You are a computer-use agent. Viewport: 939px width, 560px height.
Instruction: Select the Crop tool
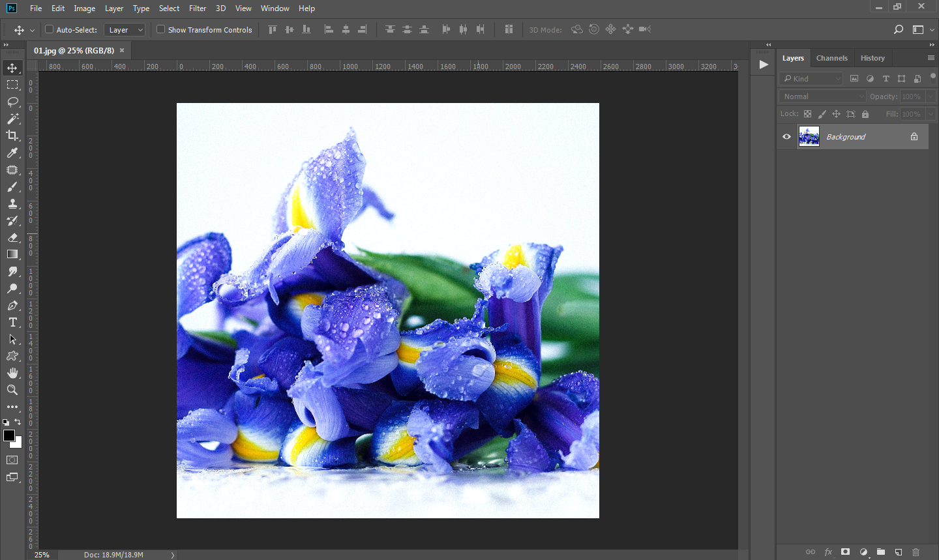point(12,136)
